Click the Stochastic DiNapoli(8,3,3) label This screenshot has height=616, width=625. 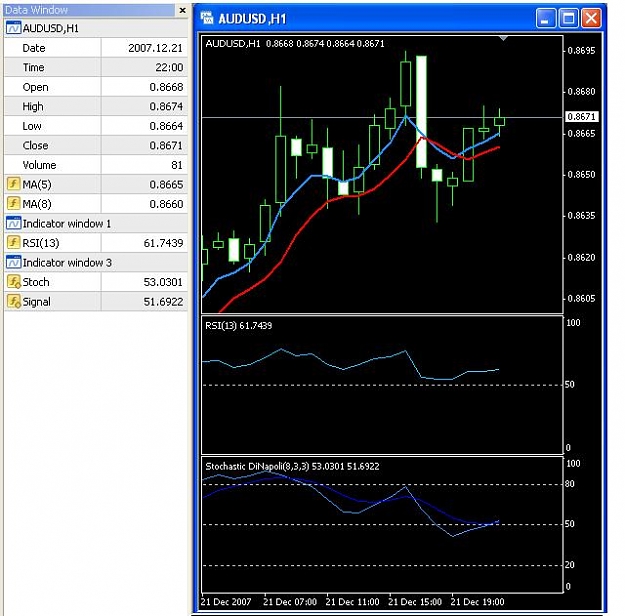pyautogui.click(x=292, y=466)
